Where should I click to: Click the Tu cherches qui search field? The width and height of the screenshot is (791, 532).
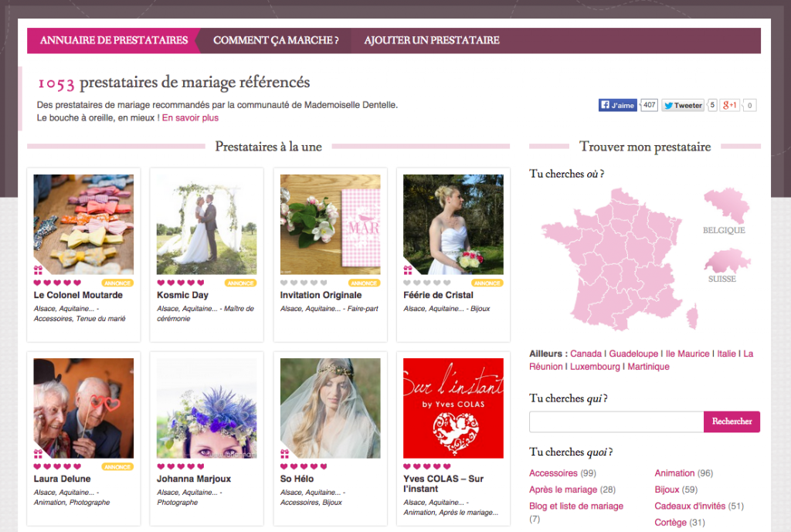616,422
